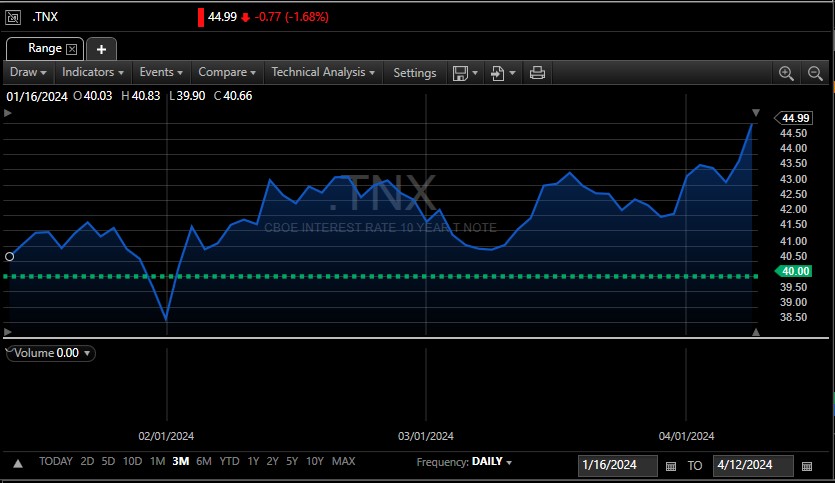Open the Compare menu
835x483 pixels.
tap(226, 72)
